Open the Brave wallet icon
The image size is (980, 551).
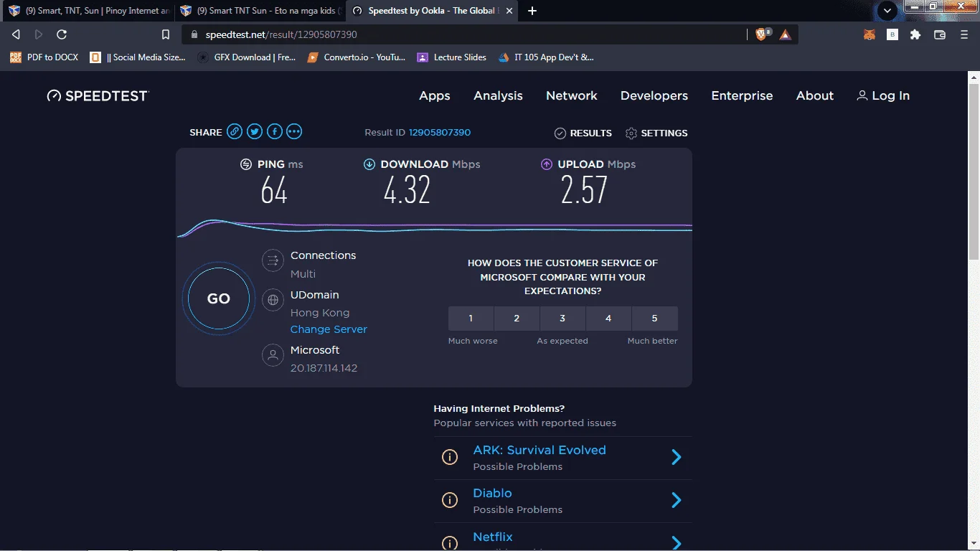pyautogui.click(x=940, y=34)
